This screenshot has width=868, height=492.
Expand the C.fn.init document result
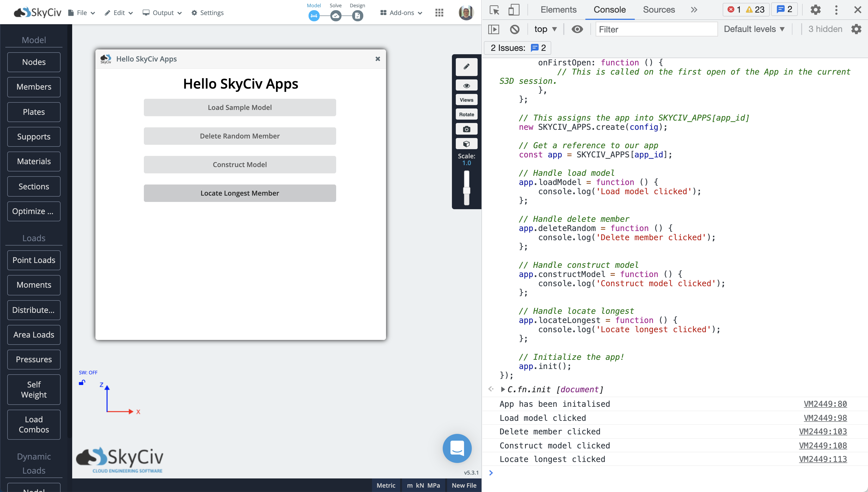[x=503, y=389]
